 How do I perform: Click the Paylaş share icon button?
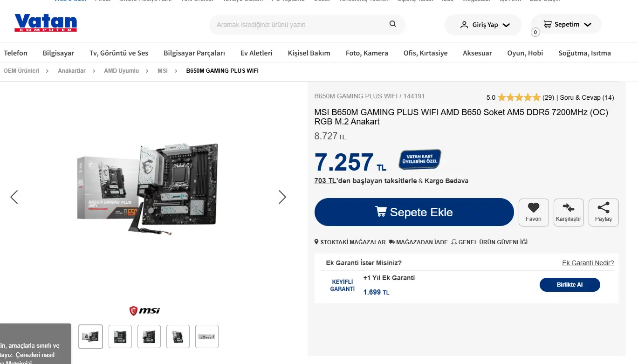pyautogui.click(x=604, y=213)
